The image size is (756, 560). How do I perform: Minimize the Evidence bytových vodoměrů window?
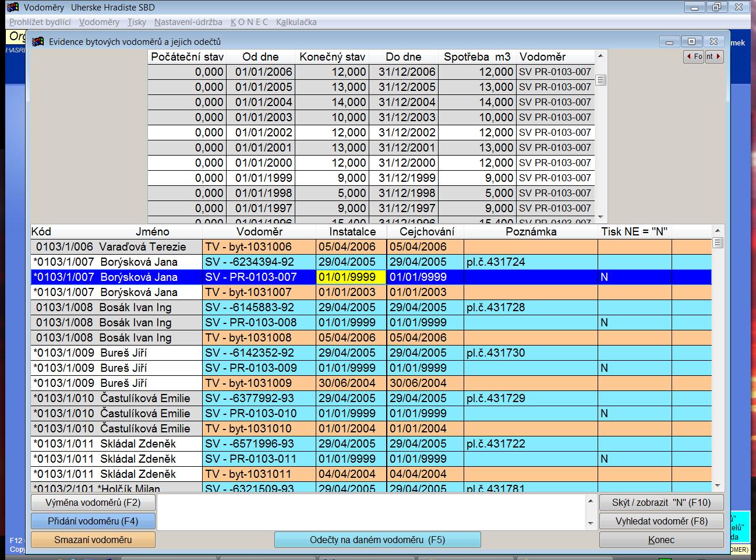[x=670, y=42]
